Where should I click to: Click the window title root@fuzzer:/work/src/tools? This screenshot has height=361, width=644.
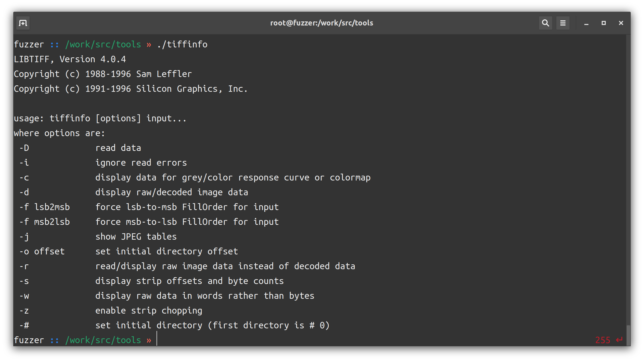click(321, 23)
